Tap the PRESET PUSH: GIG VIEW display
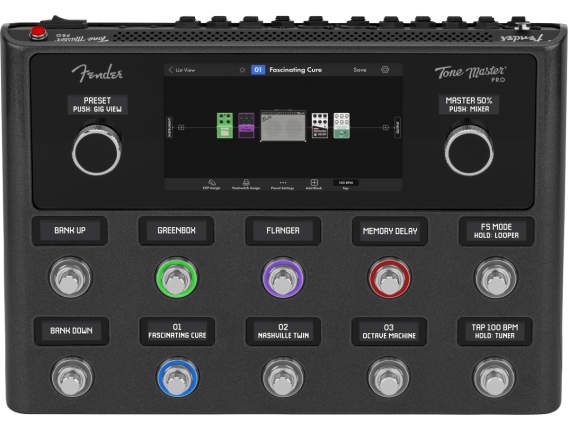Screen dimensions: 568x430 pos(97,104)
